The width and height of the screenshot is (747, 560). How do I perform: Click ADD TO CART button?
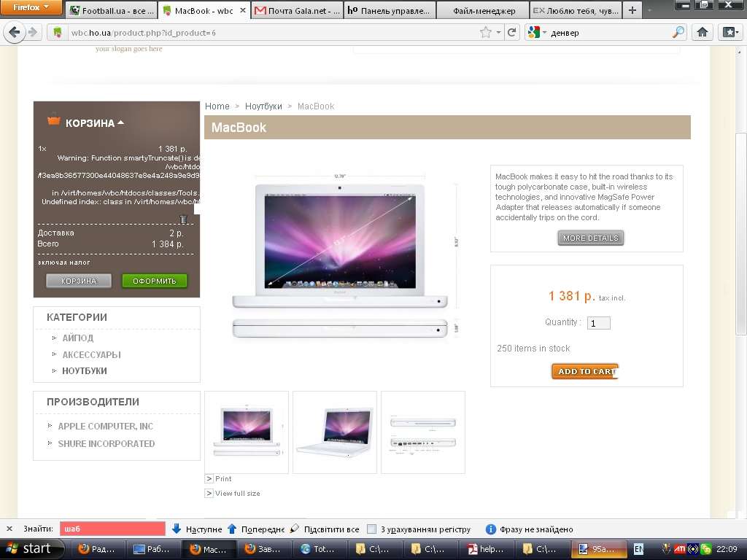point(586,371)
